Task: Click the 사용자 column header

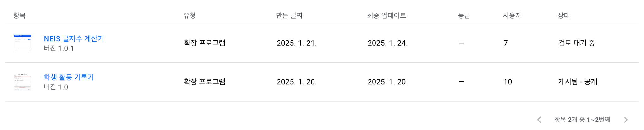Action: (x=512, y=15)
